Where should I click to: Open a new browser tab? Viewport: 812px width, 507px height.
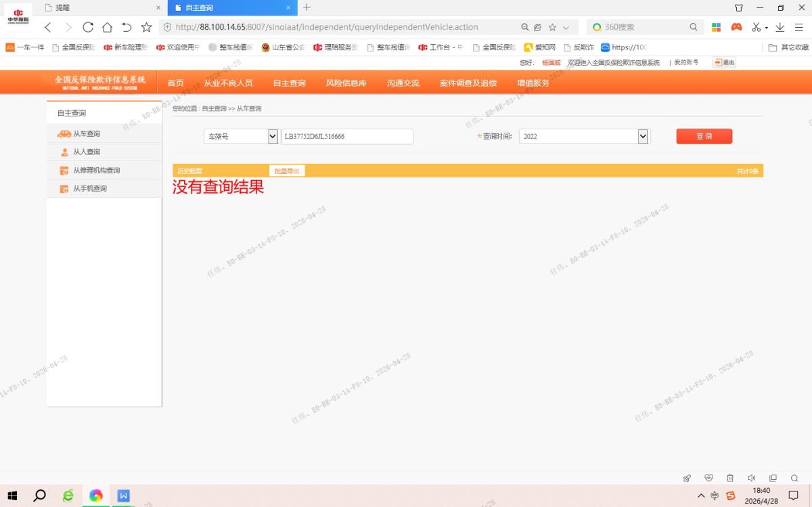307,7
